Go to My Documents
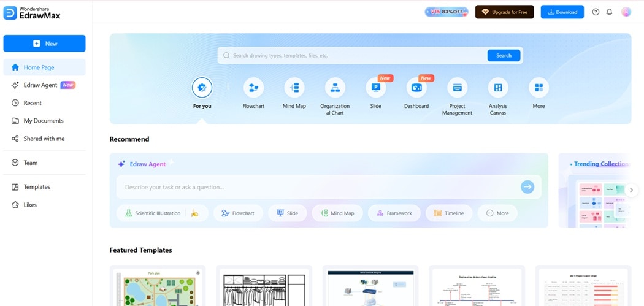 coord(44,121)
